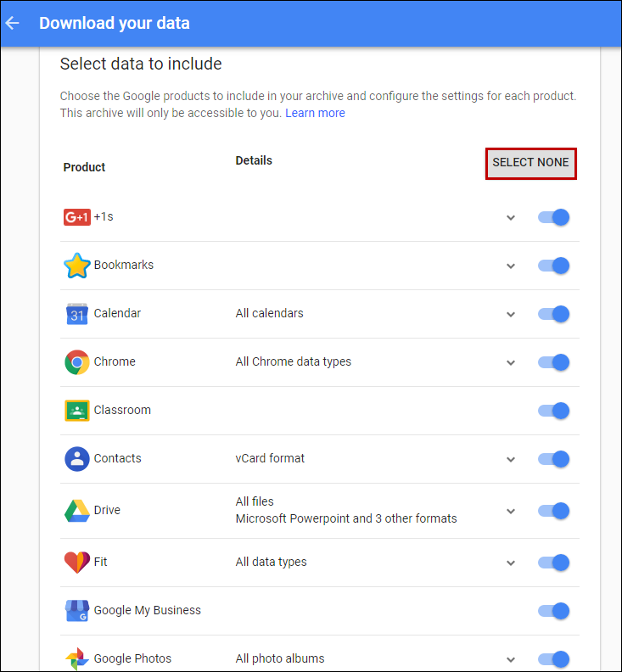Click the Contacts person icon

pyautogui.click(x=76, y=459)
